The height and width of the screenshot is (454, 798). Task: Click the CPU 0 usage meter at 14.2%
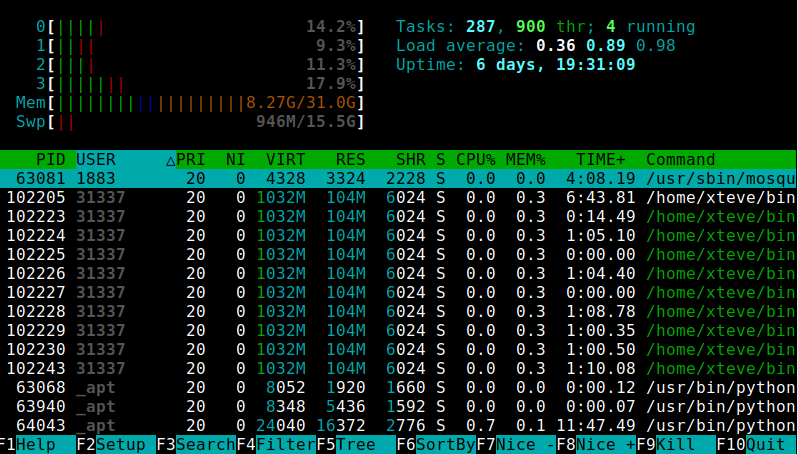(x=200, y=26)
